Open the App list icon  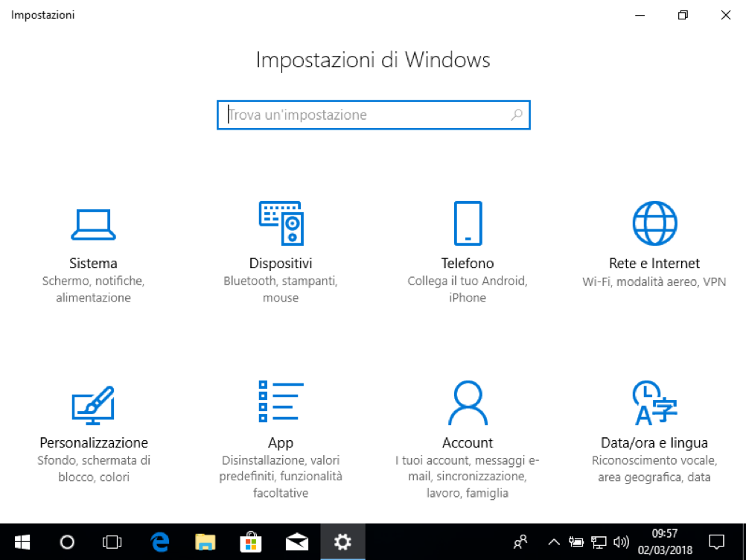(x=281, y=401)
